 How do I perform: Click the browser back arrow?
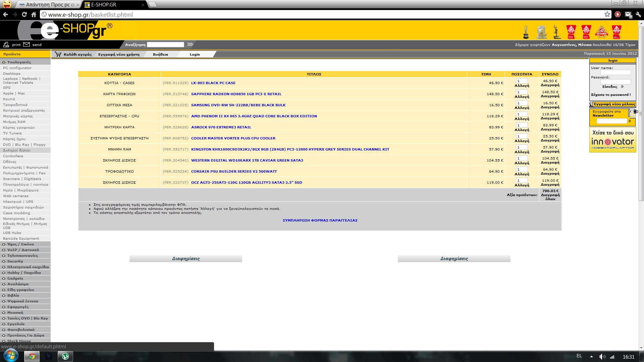click(5, 14)
